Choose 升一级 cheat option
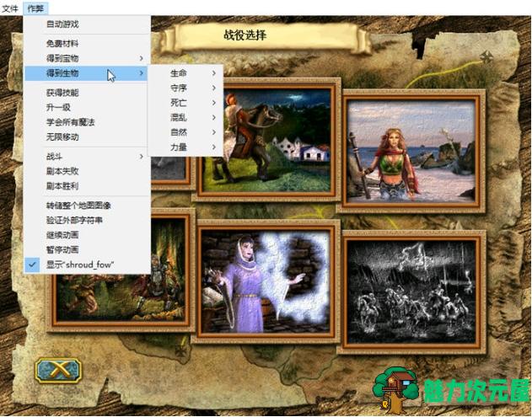Viewport: 532px width, 417px height. [x=88, y=108]
